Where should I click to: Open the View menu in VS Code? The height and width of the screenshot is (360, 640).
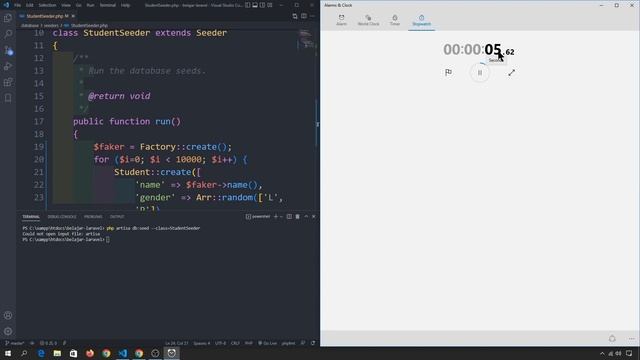tap(66, 5)
